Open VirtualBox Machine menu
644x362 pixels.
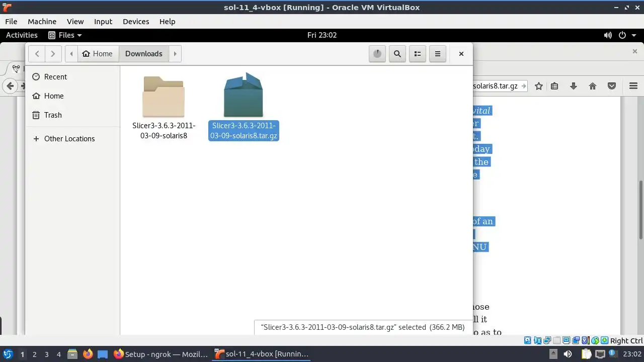(x=42, y=22)
